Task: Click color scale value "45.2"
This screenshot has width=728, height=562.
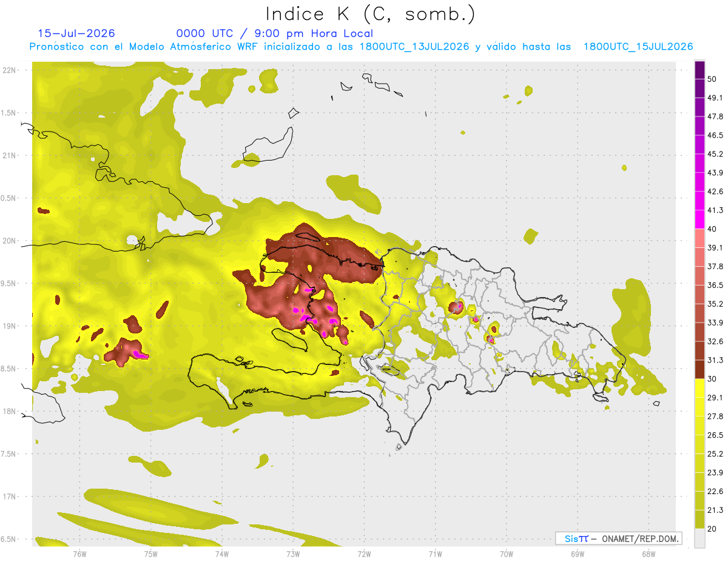Action: coord(715,154)
